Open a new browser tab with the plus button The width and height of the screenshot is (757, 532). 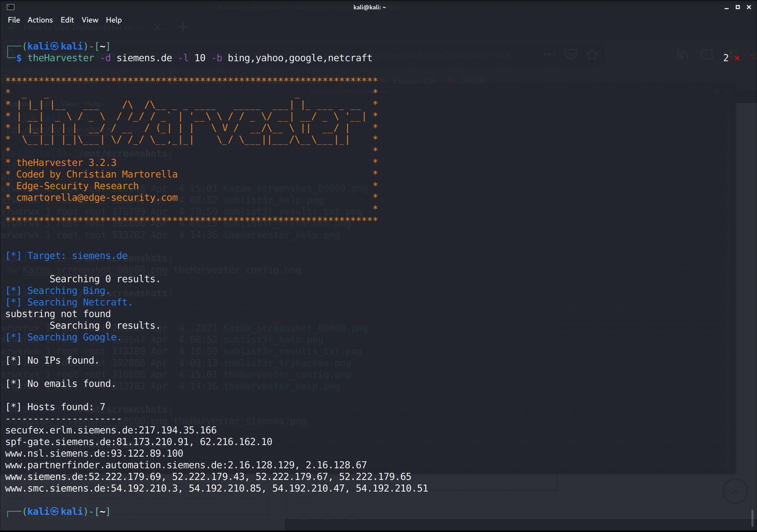(x=183, y=27)
